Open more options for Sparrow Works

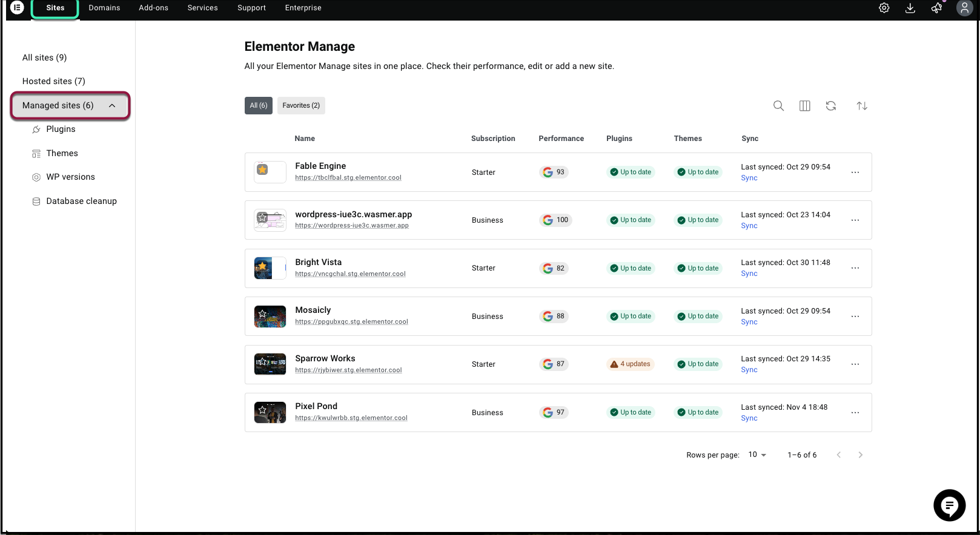point(855,364)
